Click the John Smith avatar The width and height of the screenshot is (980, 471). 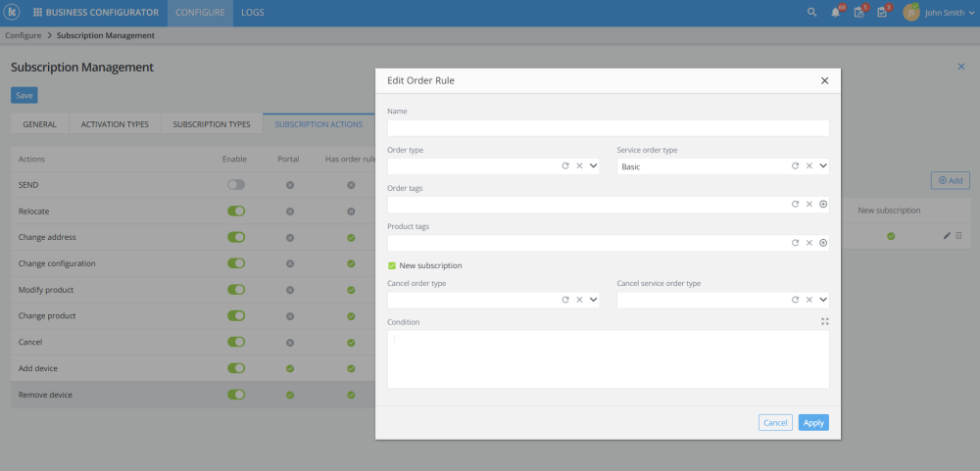coord(911,13)
